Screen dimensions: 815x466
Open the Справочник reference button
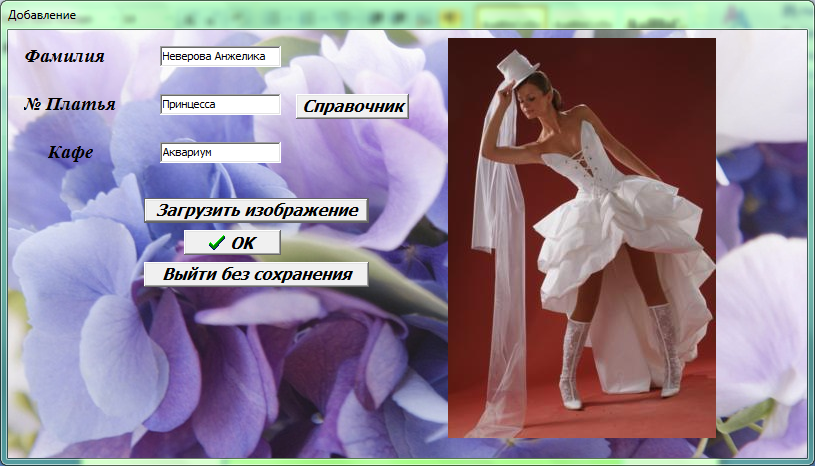[x=352, y=106]
